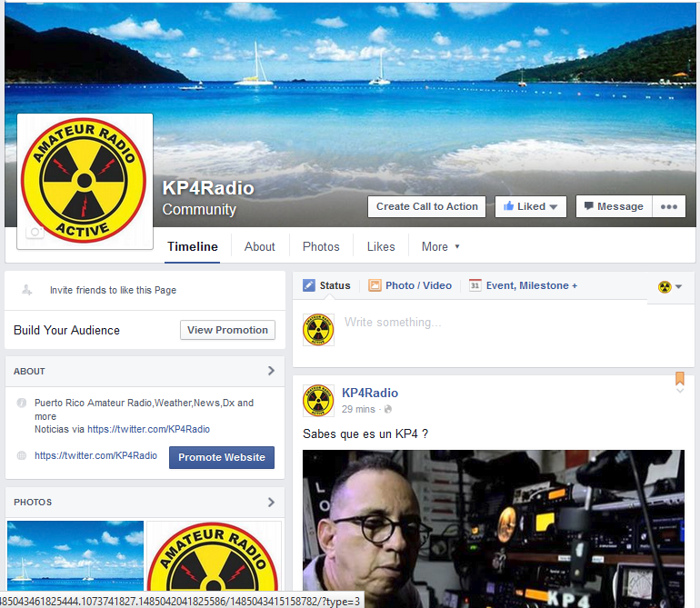700x608 pixels.
Task: Open the three-dots more actions button
Action: click(669, 206)
